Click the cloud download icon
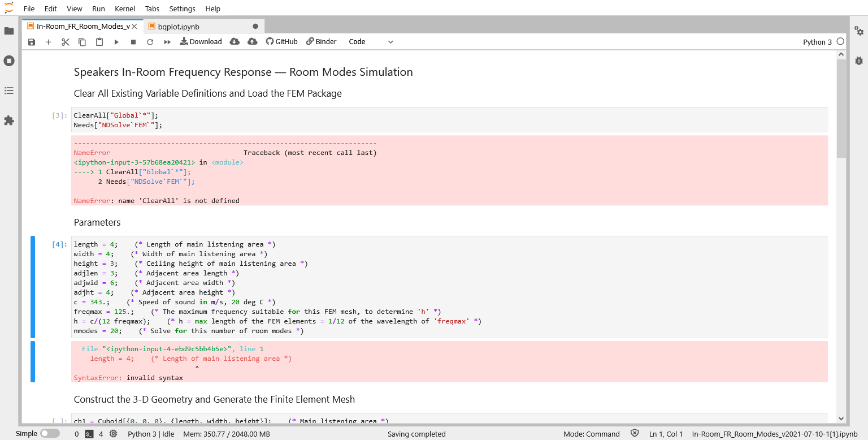The width and height of the screenshot is (868, 440). point(235,42)
